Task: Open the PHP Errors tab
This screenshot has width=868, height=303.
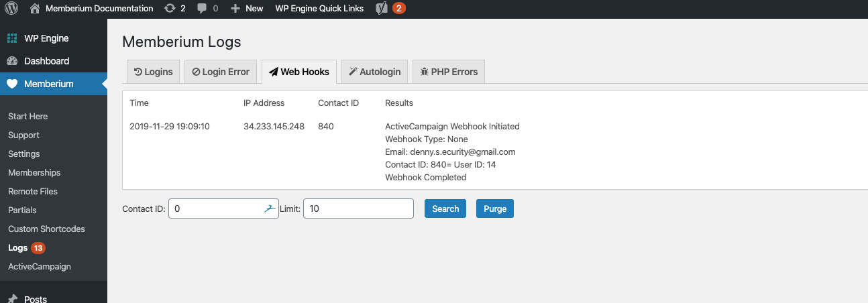Action: point(448,72)
